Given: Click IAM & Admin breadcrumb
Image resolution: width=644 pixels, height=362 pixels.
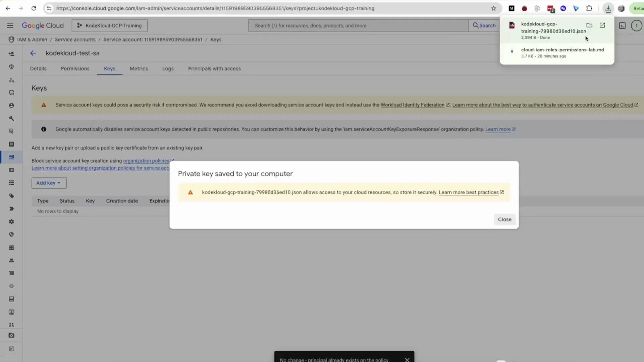Looking at the screenshot, I should (32, 40).
